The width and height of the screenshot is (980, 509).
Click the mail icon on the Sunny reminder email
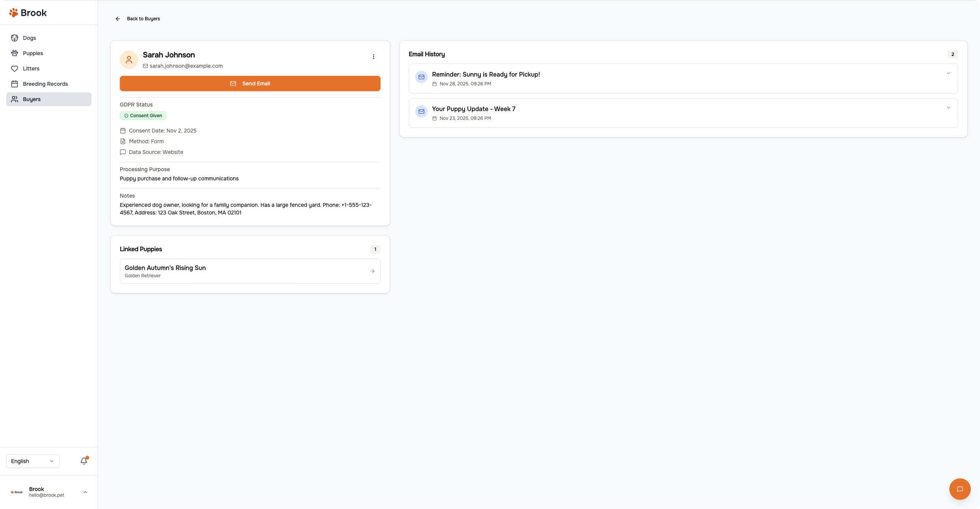coord(421,77)
